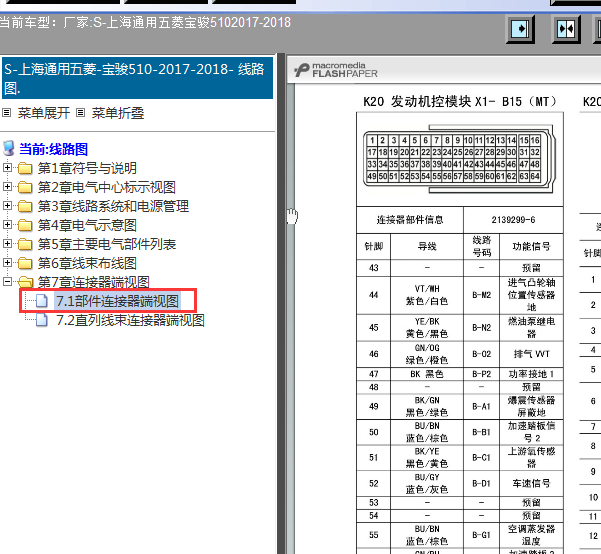Expand the 第1章符号与说明 tree node

click(7, 168)
